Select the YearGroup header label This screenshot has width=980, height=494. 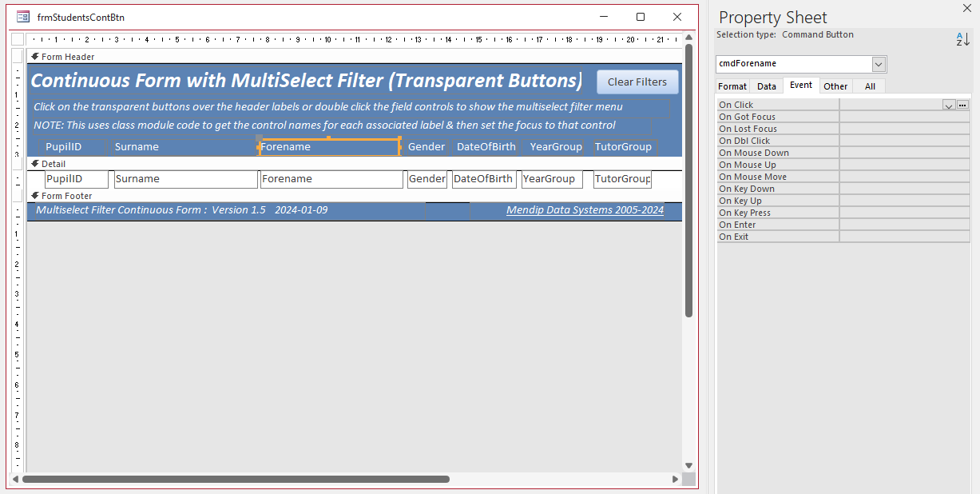click(556, 146)
